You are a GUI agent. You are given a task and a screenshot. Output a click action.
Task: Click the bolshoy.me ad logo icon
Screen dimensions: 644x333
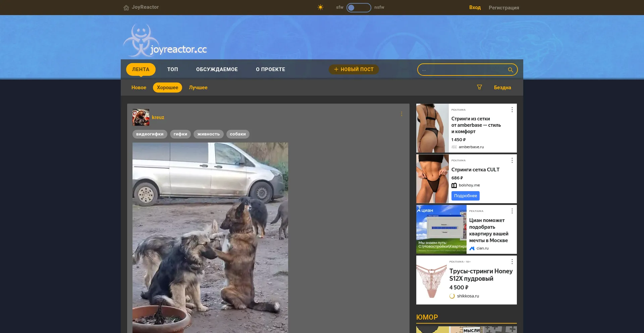pyautogui.click(x=454, y=185)
